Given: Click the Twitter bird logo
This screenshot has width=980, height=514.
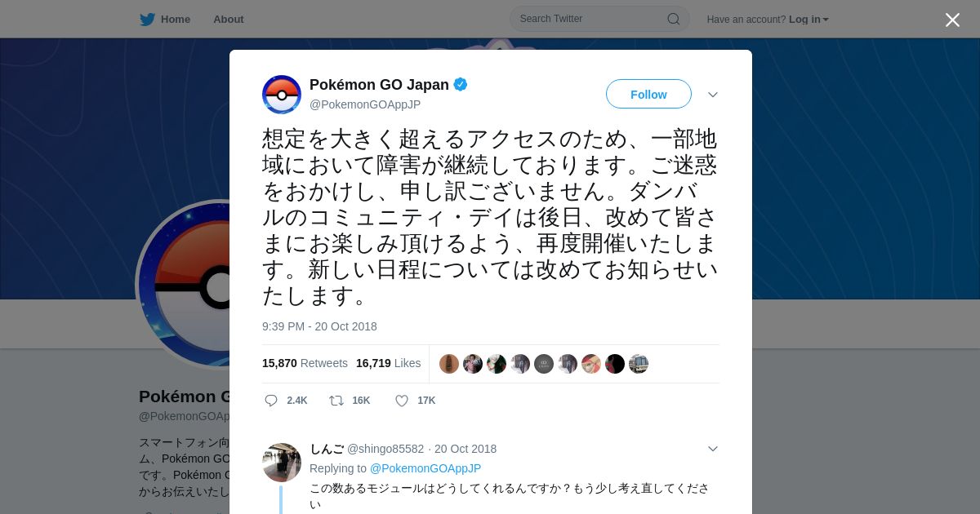Looking at the screenshot, I should 147,19.
